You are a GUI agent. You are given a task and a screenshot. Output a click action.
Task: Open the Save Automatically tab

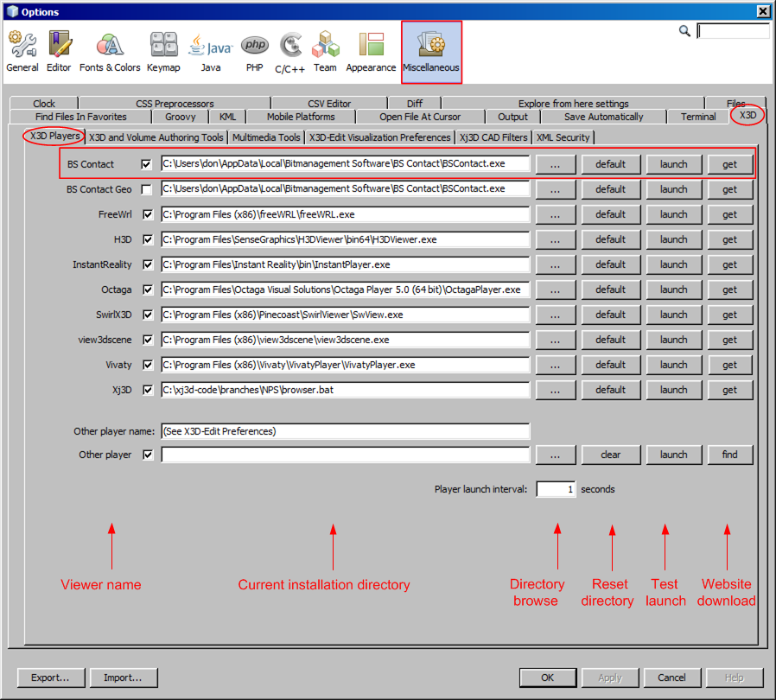tap(603, 117)
